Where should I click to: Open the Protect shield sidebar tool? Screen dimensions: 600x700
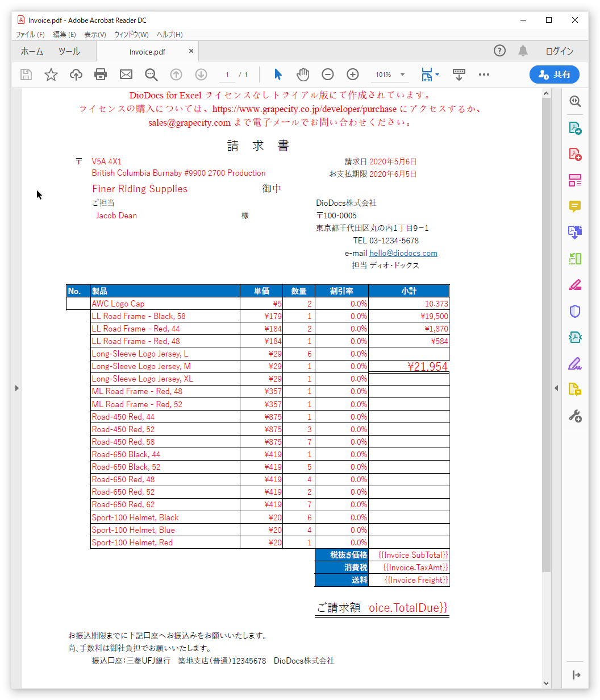[x=575, y=311]
